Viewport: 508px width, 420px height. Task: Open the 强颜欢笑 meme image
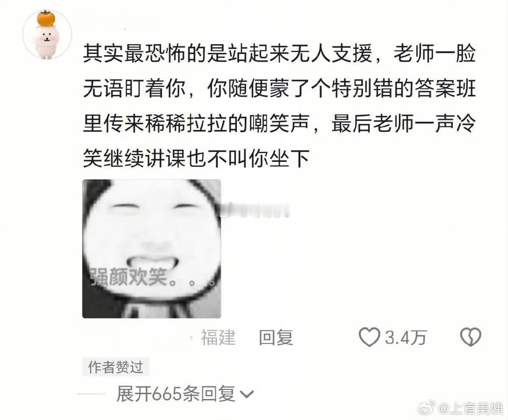[152, 248]
